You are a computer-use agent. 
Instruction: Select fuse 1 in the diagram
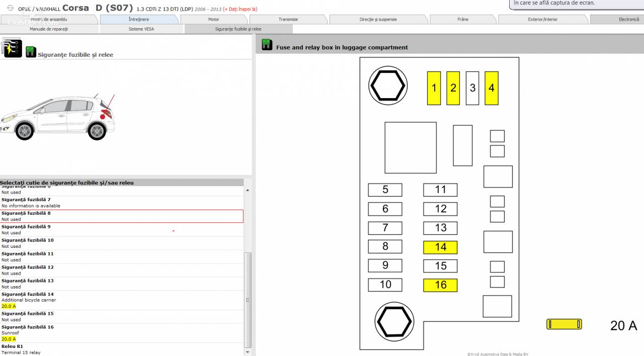click(x=434, y=88)
